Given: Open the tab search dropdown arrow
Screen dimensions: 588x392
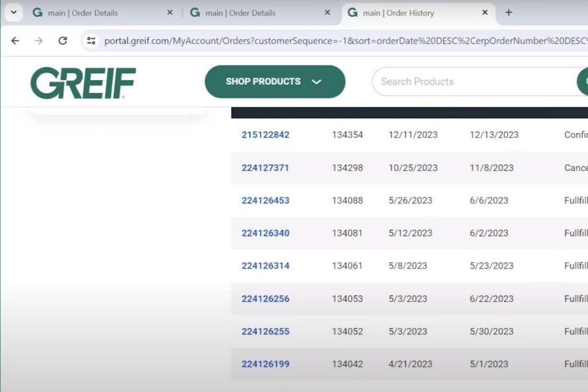Looking at the screenshot, I should (14, 13).
